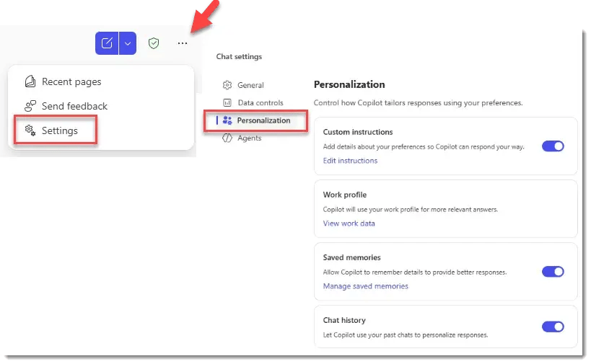Click the new chat compose icon
591x364 pixels.
click(107, 43)
